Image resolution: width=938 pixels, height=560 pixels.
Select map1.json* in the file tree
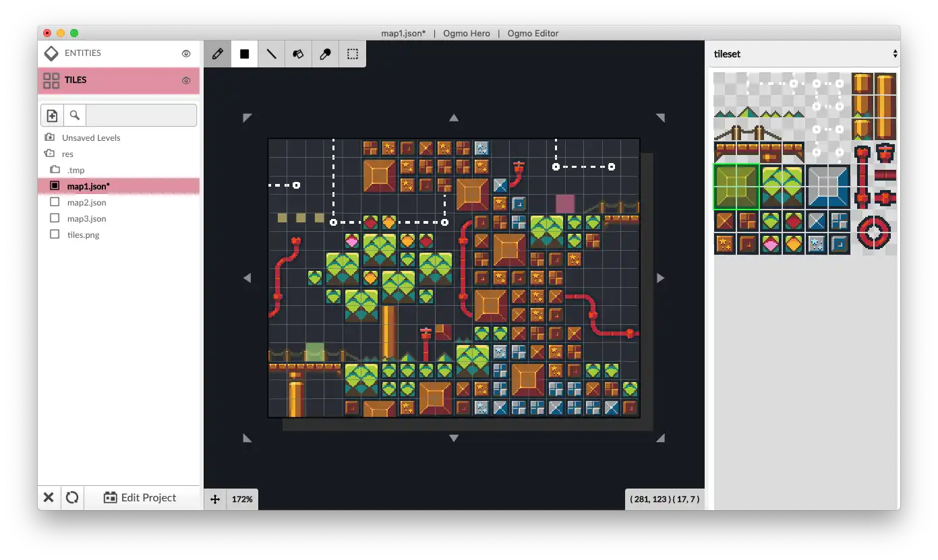pos(119,186)
